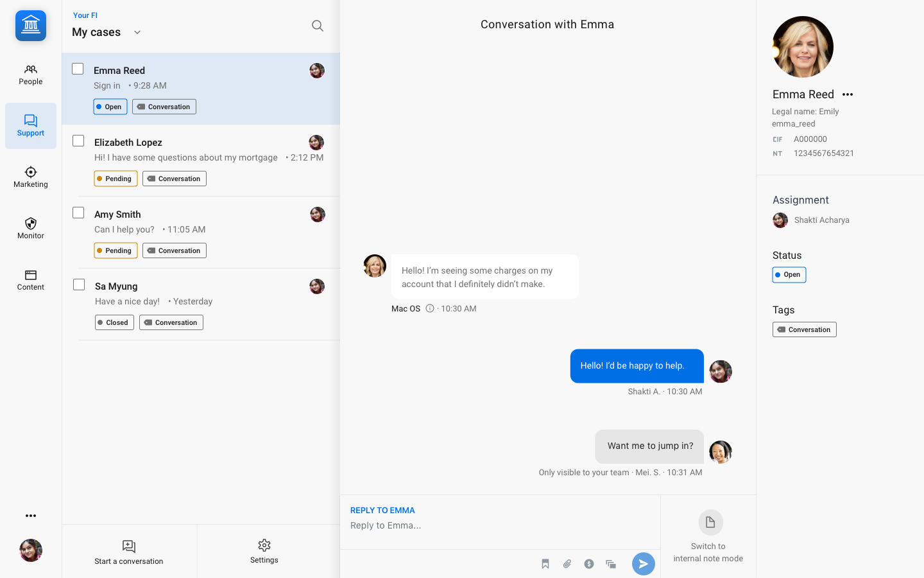Image resolution: width=924 pixels, height=578 pixels.
Task: Open Emma Reed's three-dot options menu
Action: click(x=848, y=94)
